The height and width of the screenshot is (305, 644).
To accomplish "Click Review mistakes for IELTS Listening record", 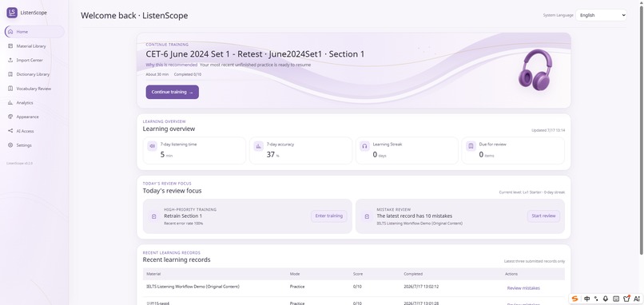I will [x=523, y=287].
